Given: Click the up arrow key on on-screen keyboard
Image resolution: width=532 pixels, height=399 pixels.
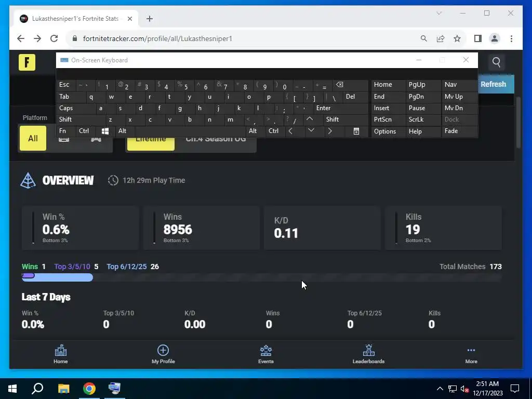Looking at the screenshot, I should coord(310,119).
